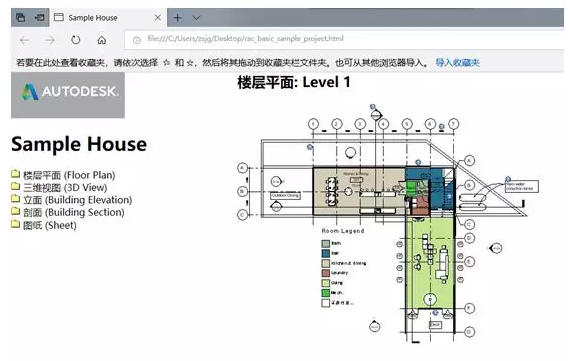Open the 剖面 (Building Section) folder
The height and width of the screenshot is (361, 571).
[x=74, y=212]
